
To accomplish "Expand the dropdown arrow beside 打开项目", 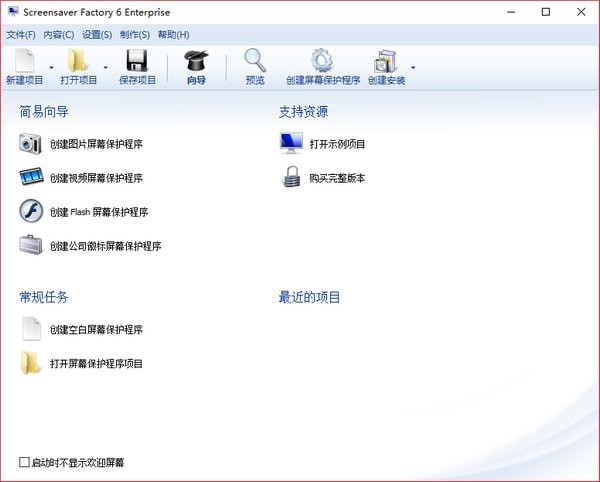I will point(105,68).
